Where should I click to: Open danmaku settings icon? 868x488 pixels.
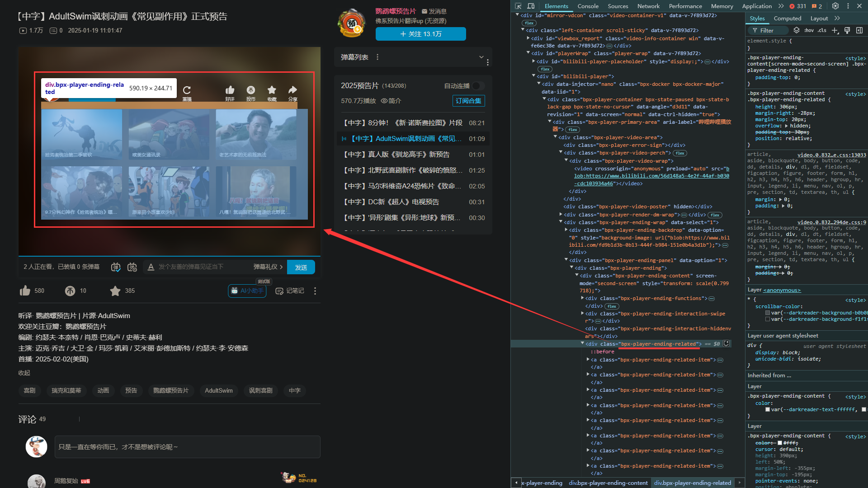click(x=132, y=267)
